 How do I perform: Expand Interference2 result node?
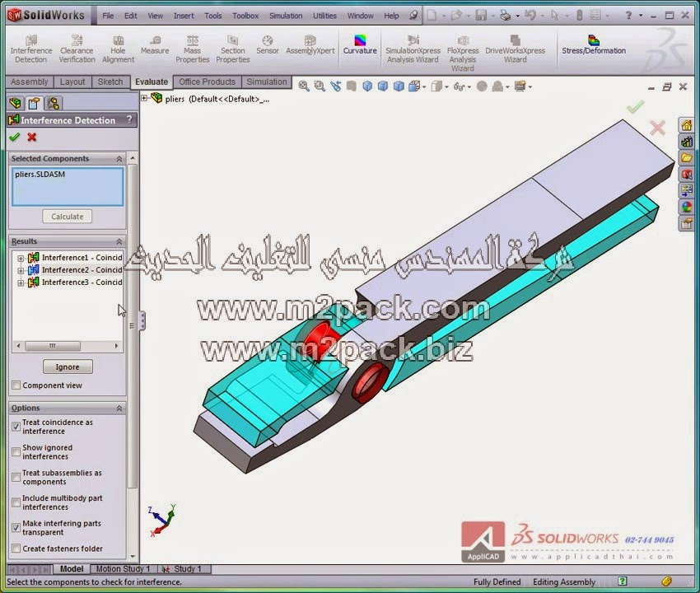coord(21,271)
